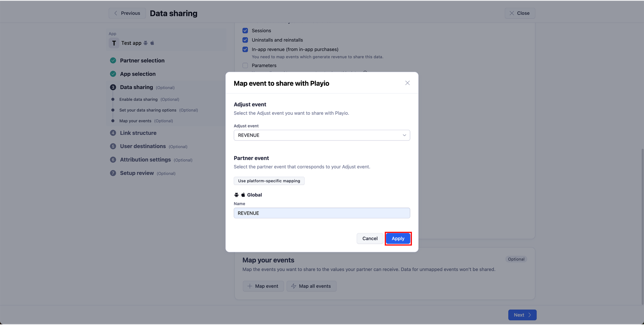The image size is (644, 325).
Task: Click the page vertical scrollbar
Action: click(642, 226)
